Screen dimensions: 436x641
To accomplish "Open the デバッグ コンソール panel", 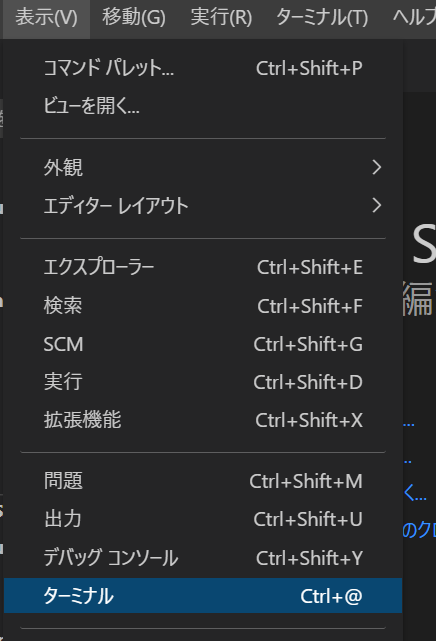I will [x=203, y=558].
